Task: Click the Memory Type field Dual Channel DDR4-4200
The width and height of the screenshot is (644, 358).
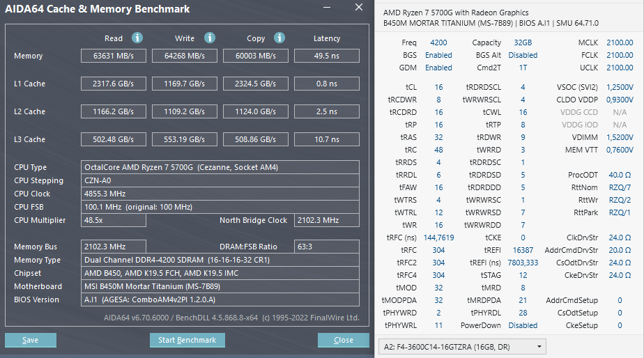Action: (220, 260)
